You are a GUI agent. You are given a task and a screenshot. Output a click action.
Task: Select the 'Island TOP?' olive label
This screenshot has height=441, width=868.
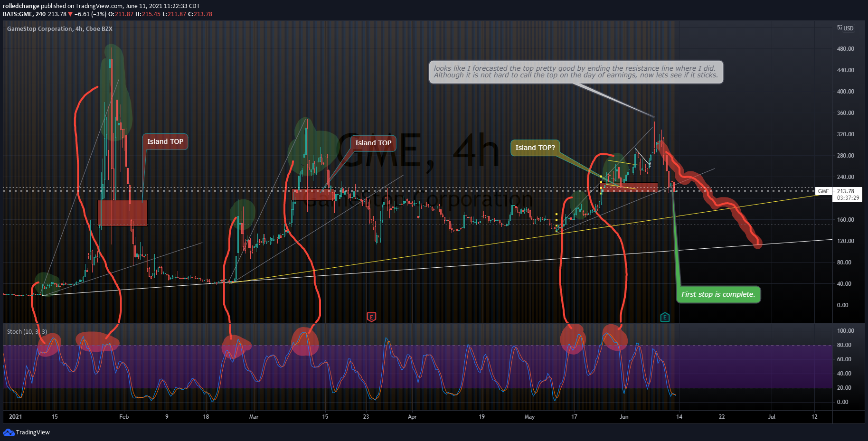click(535, 148)
